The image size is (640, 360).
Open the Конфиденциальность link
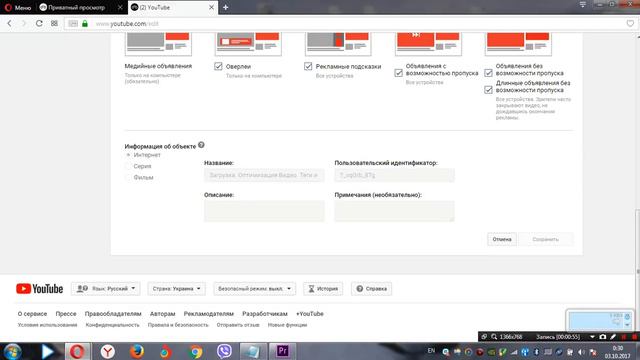point(112,325)
